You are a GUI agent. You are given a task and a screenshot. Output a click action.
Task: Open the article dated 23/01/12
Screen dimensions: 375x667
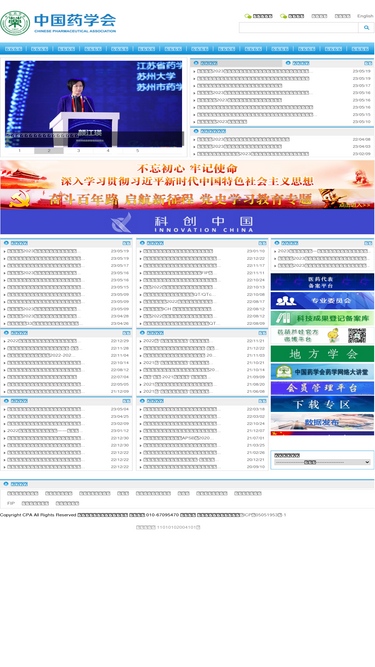[44, 431]
